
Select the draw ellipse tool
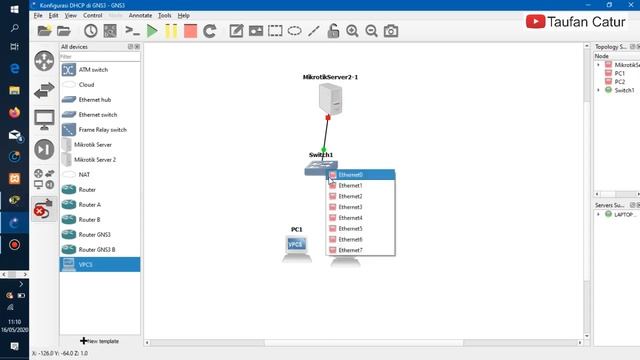[x=294, y=31]
